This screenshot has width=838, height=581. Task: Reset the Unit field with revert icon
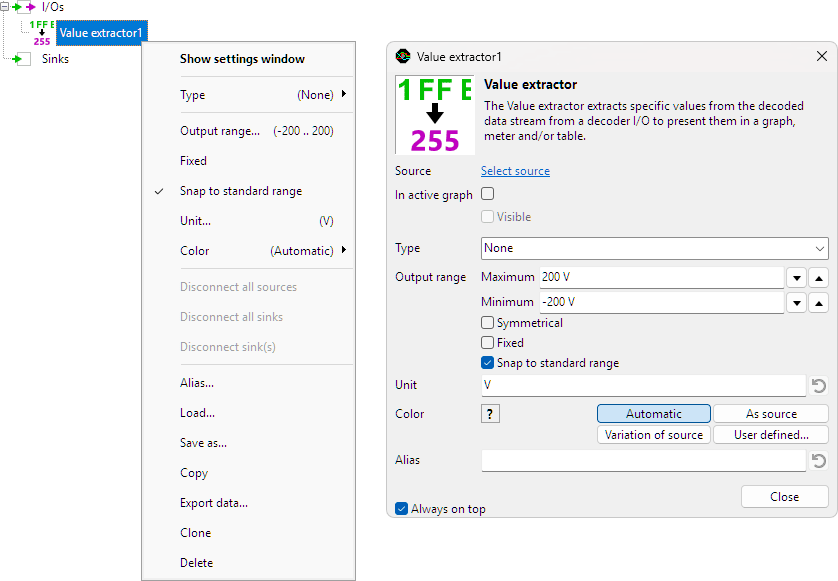point(819,385)
